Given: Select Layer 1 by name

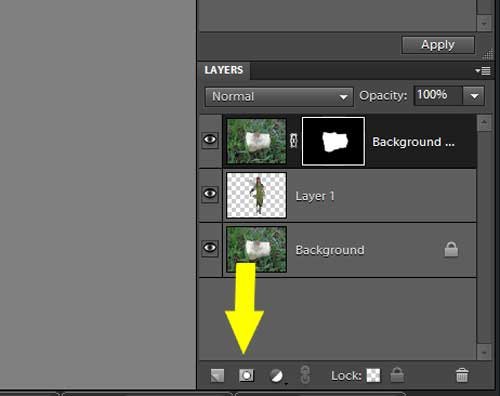Looking at the screenshot, I should pos(315,196).
